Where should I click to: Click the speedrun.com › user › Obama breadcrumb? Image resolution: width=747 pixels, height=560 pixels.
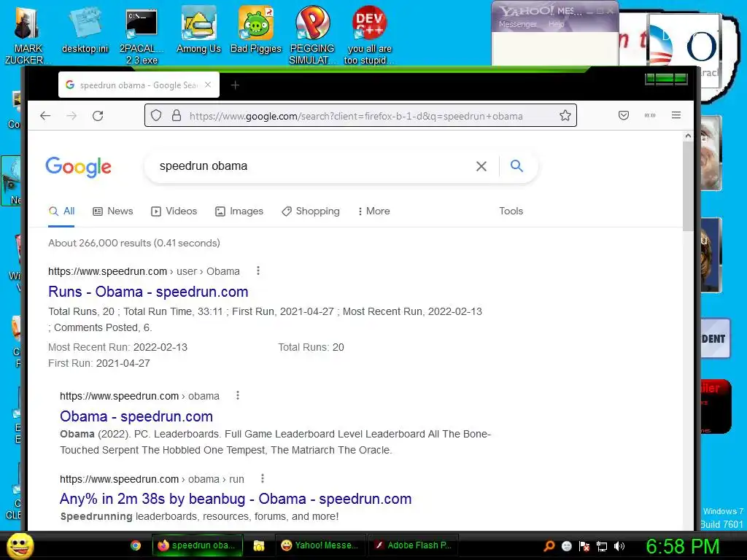pyautogui.click(x=144, y=271)
